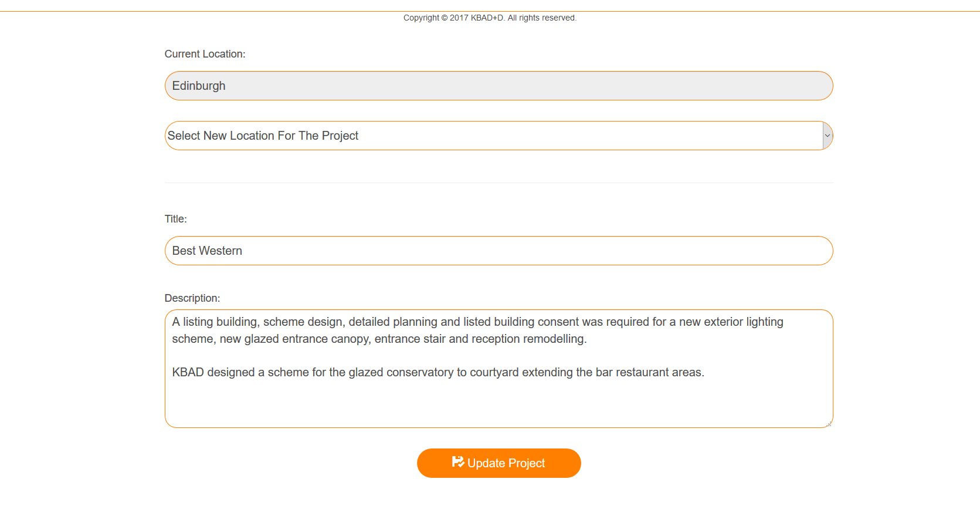Place cursor in 'KBAD designed a scheme' paragraph
Viewport: 980px width, 516px height.
pos(438,372)
